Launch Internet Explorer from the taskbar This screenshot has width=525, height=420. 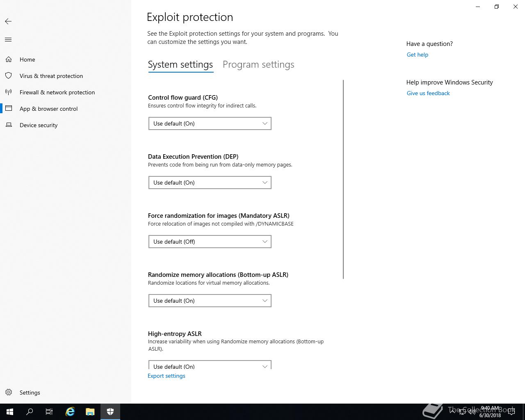coord(70,412)
